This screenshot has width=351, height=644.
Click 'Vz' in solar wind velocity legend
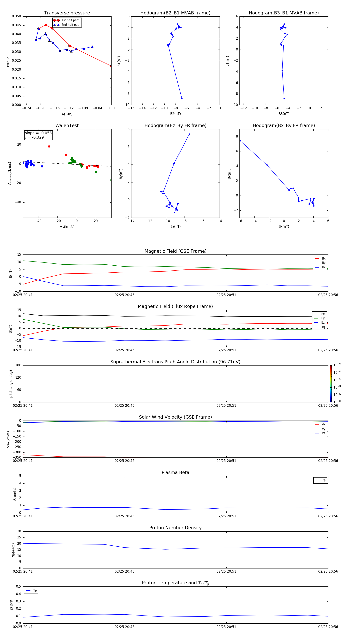click(x=320, y=433)
